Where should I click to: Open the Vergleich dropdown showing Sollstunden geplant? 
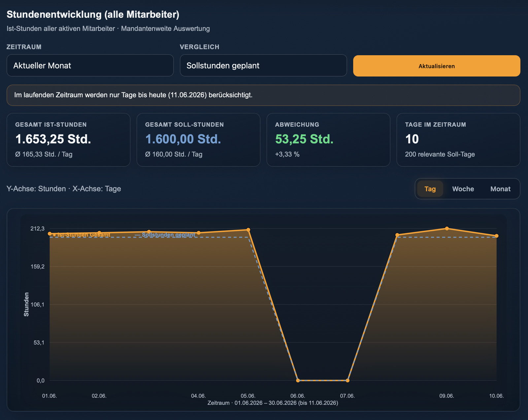coord(263,65)
